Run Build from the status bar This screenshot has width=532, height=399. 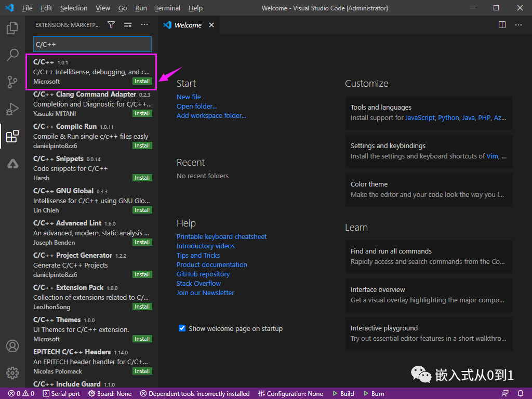(x=343, y=394)
